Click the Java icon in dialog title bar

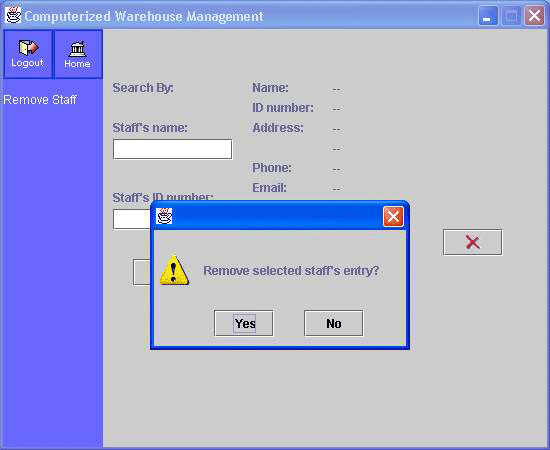(x=164, y=216)
